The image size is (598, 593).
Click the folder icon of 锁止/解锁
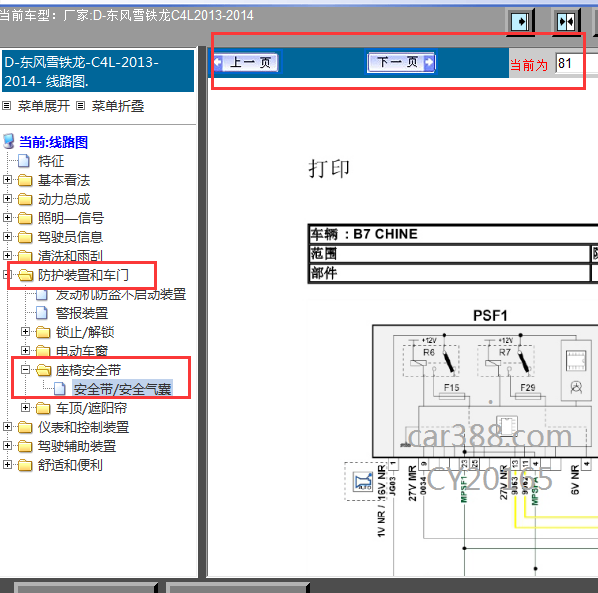tap(43, 332)
